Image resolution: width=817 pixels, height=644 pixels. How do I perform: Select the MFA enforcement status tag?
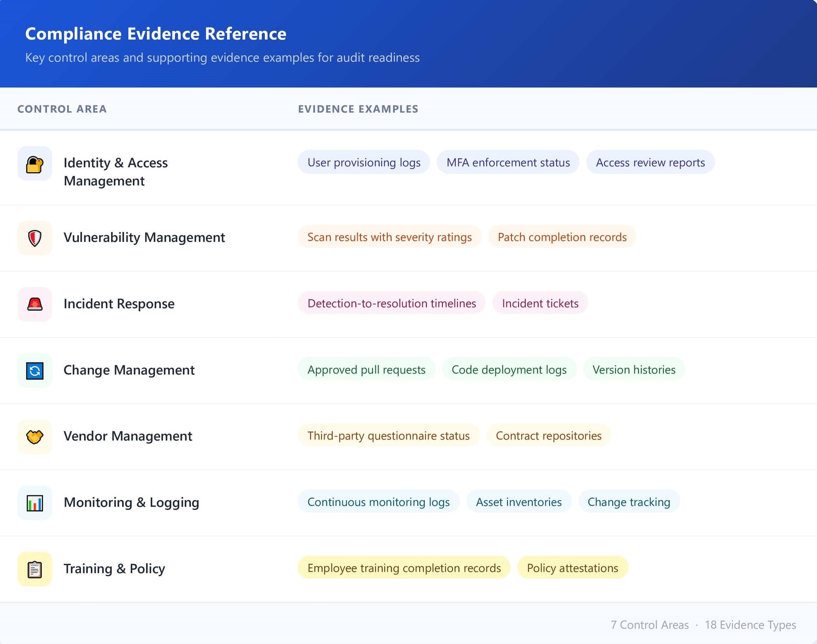pos(508,163)
